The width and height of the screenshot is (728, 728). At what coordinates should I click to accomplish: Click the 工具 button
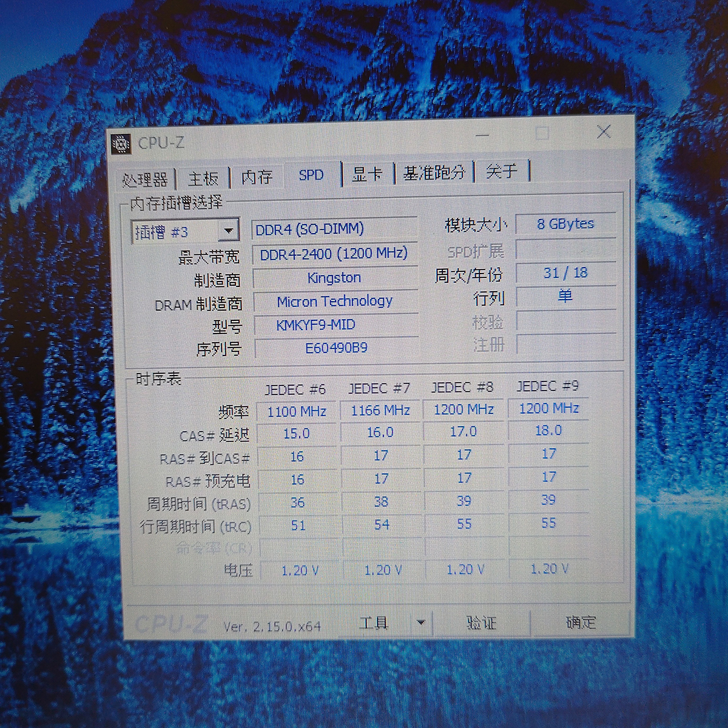point(374,623)
